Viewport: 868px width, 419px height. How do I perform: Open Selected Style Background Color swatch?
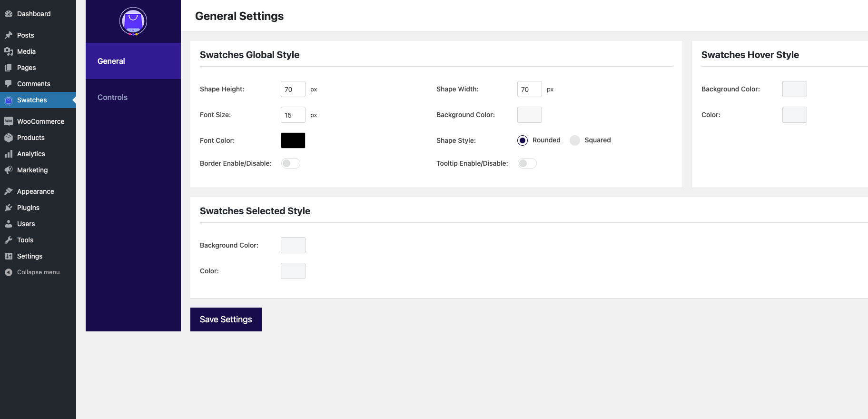coord(293,245)
